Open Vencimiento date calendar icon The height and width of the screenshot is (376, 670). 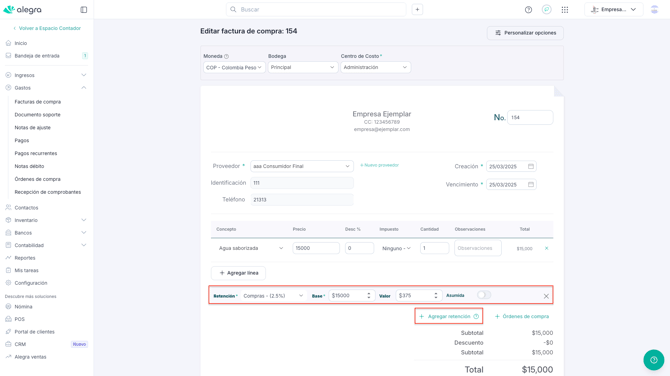pyautogui.click(x=531, y=185)
